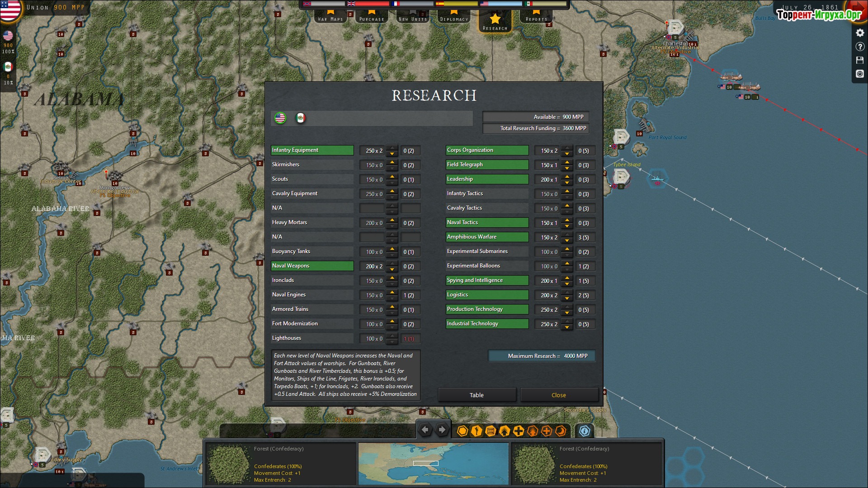This screenshot has height=488, width=868.
Task: Increase Ironclads research with up arrow
Action: (392, 278)
